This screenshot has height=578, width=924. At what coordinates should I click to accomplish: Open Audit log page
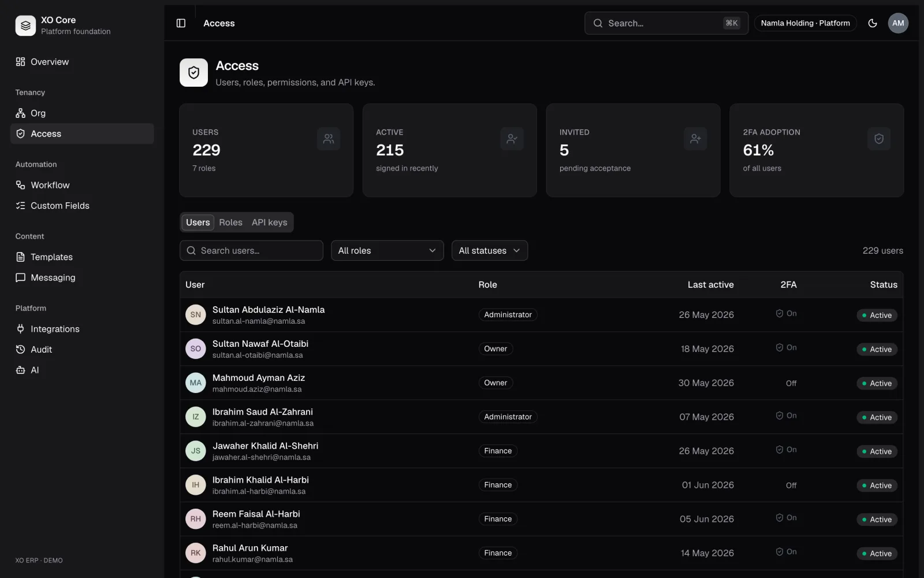(82, 350)
